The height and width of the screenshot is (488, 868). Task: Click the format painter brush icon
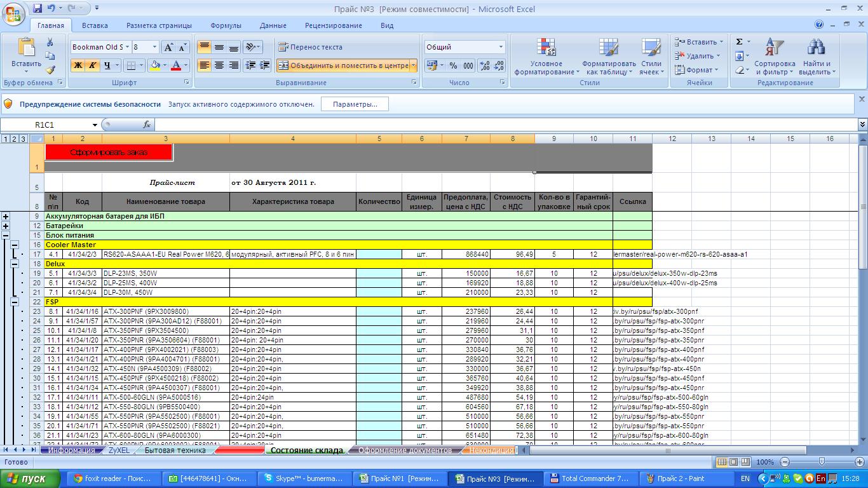[x=50, y=71]
